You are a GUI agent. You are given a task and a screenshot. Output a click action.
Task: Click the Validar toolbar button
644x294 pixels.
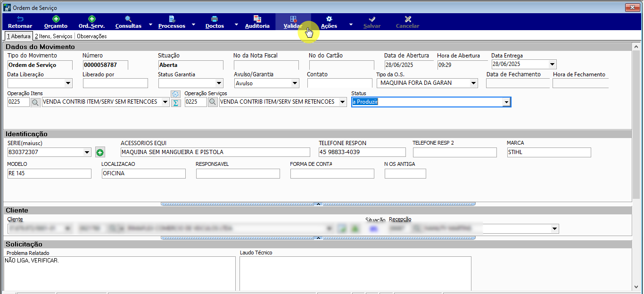(293, 22)
